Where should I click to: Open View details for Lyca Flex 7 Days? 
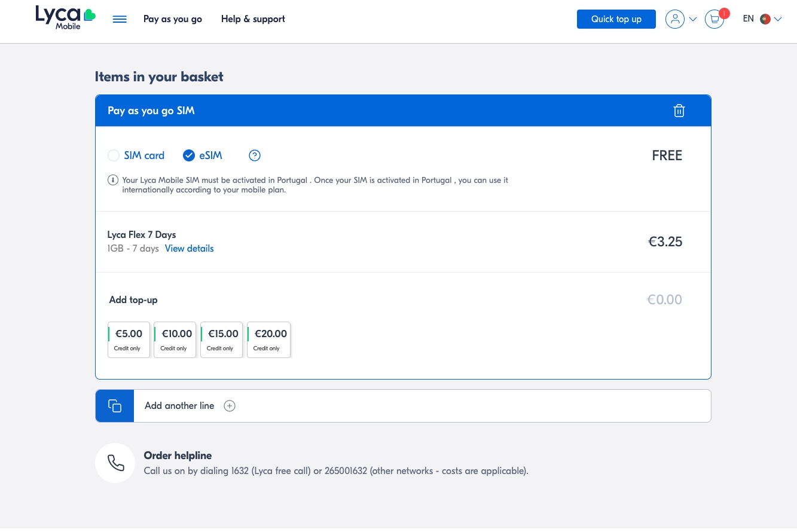point(189,249)
